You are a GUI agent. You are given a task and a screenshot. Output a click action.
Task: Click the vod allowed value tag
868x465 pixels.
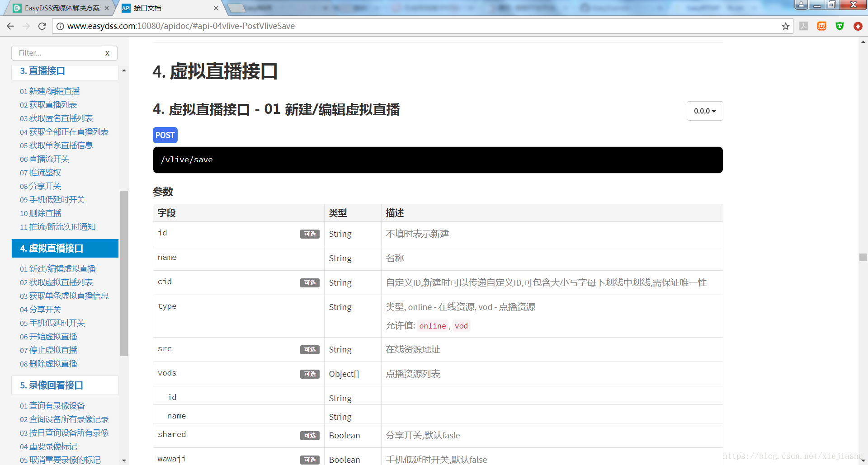(x=461, y=326)
